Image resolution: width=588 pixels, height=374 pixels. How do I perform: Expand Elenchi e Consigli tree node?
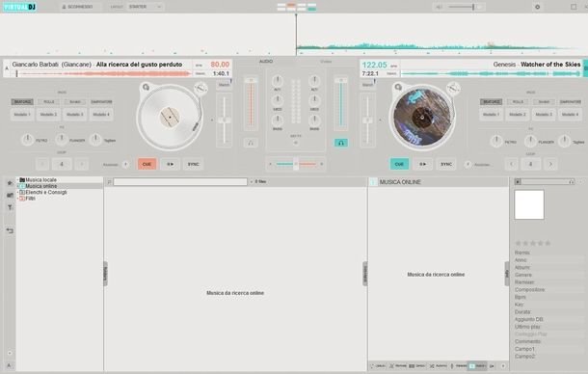pyautogui.click(x=17, y=192)
